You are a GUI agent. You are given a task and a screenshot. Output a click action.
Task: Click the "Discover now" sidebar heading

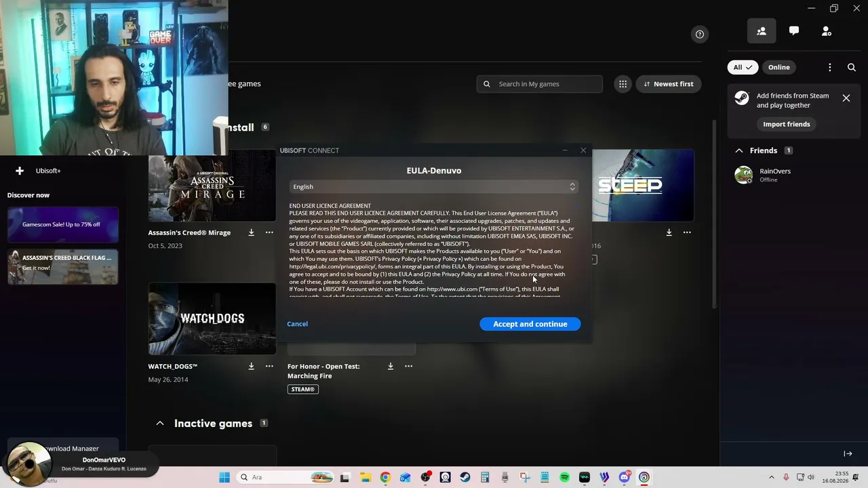pyautogui.click(x=28, y=195)
